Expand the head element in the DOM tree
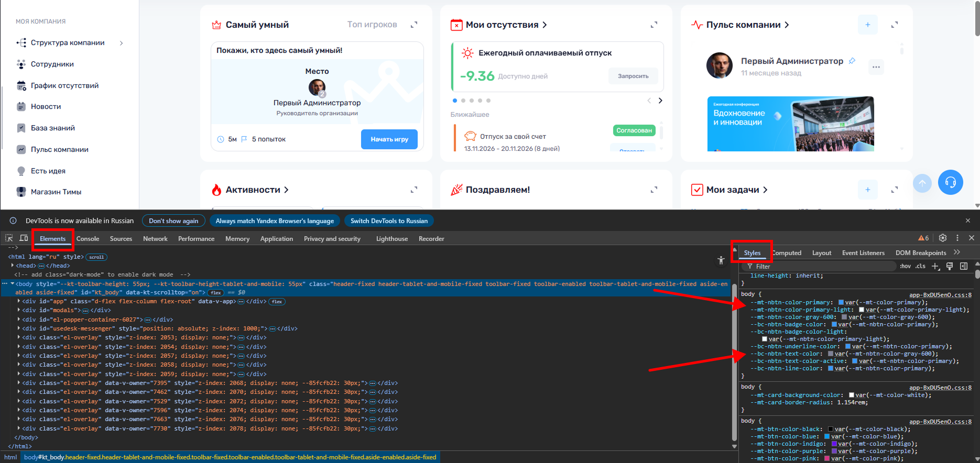The width and height of the screenshot is (980, 463). 13,266
